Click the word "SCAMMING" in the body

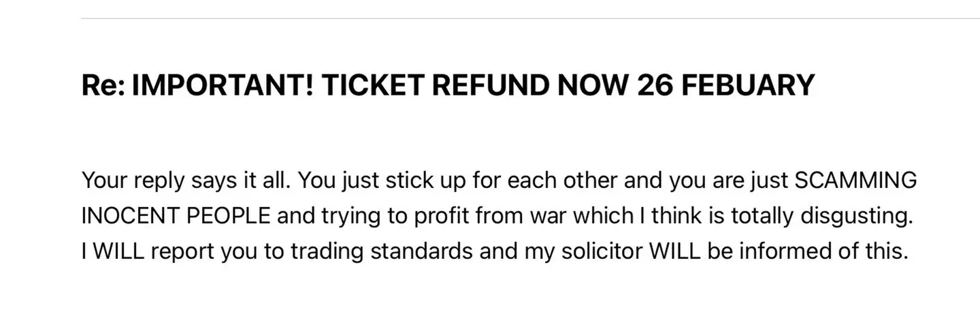pos(855,181)
